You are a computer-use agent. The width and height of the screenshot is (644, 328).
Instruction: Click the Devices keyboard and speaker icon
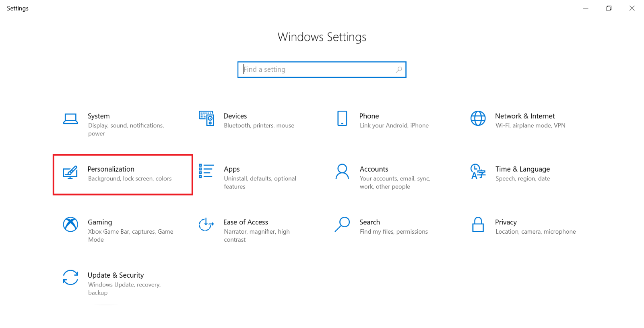point(206,118)
